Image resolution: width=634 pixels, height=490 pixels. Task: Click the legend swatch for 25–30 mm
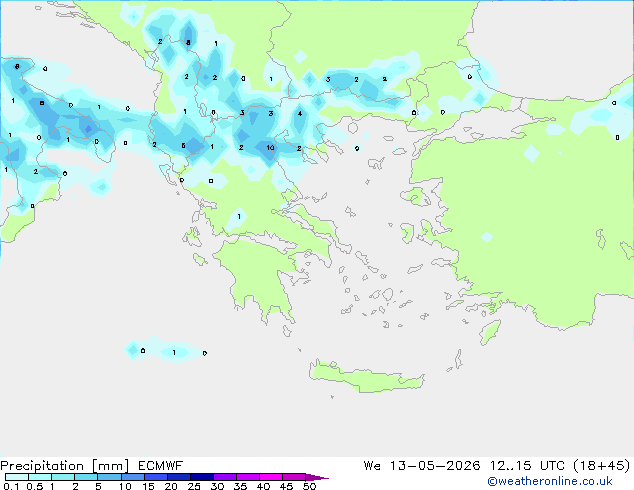[x=201, y=477]
